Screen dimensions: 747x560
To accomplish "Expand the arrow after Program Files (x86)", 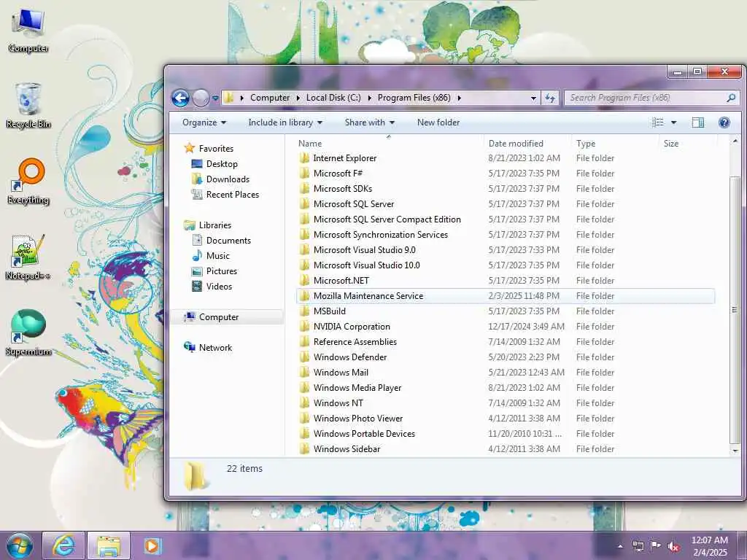I will pos(460,98).
